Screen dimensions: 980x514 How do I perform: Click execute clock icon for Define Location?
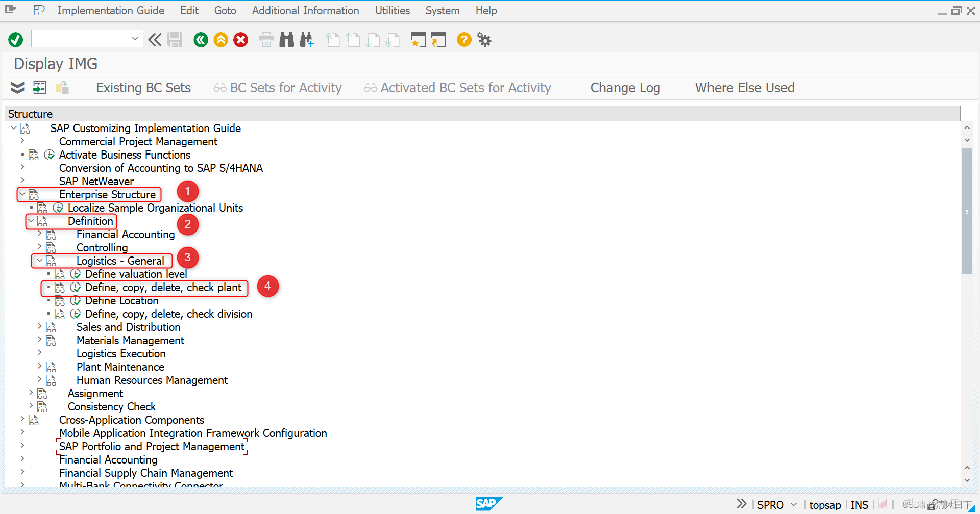pyautogui.click(x=76, y=301)
